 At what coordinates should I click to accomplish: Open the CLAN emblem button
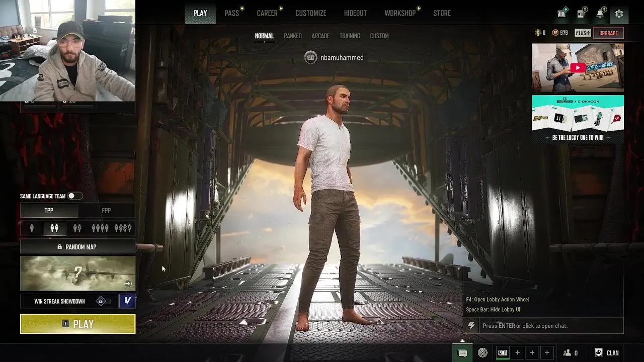click(x=606, y=353)
